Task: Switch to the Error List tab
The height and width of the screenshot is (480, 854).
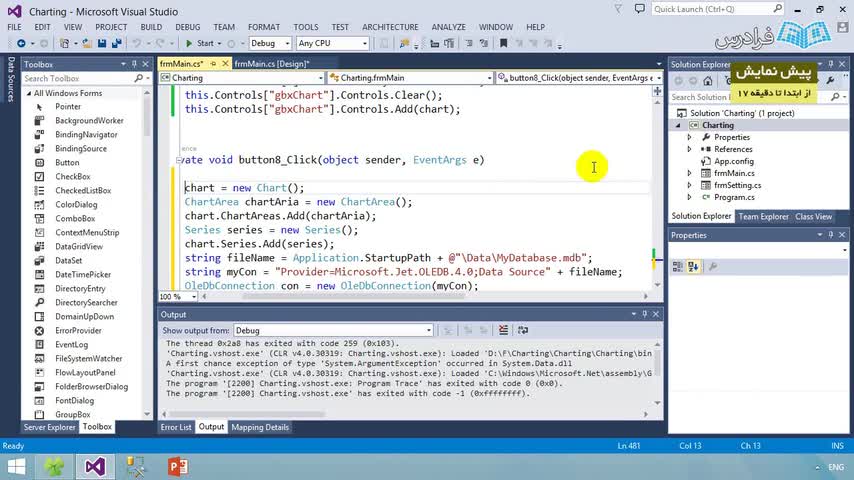Action: (x=176, y=427)
